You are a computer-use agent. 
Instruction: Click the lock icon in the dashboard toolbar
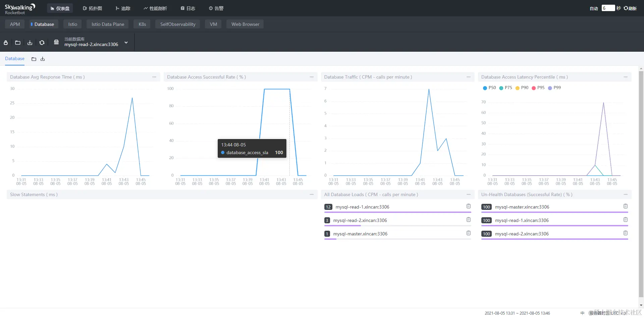click(6, 43)
